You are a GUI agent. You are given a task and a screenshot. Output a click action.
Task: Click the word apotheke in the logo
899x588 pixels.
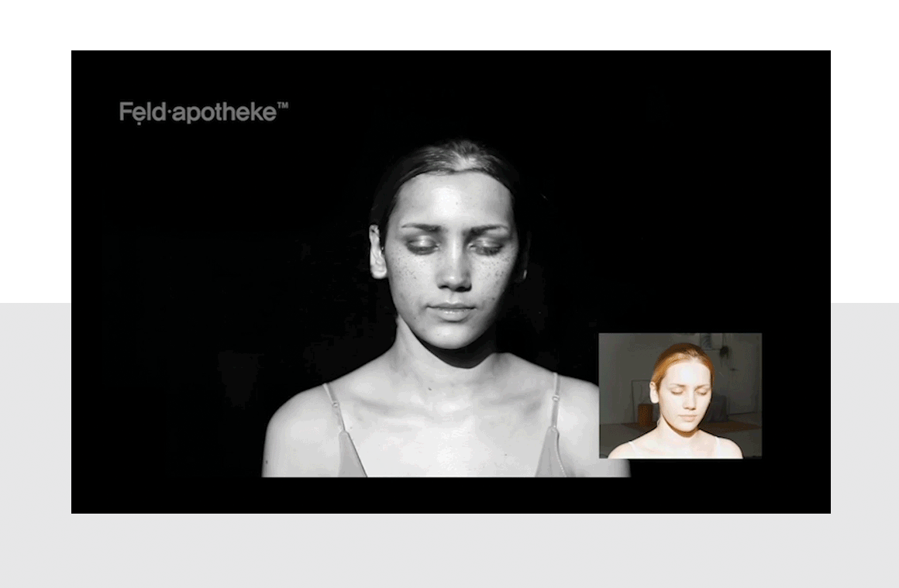225,112
